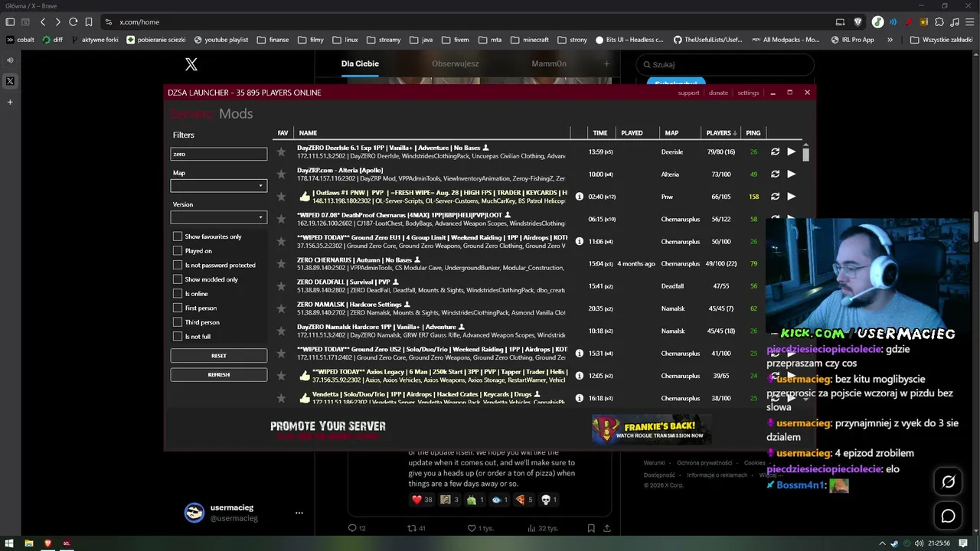Favourite the DayZERO Deerisle server star

(281, 152)
